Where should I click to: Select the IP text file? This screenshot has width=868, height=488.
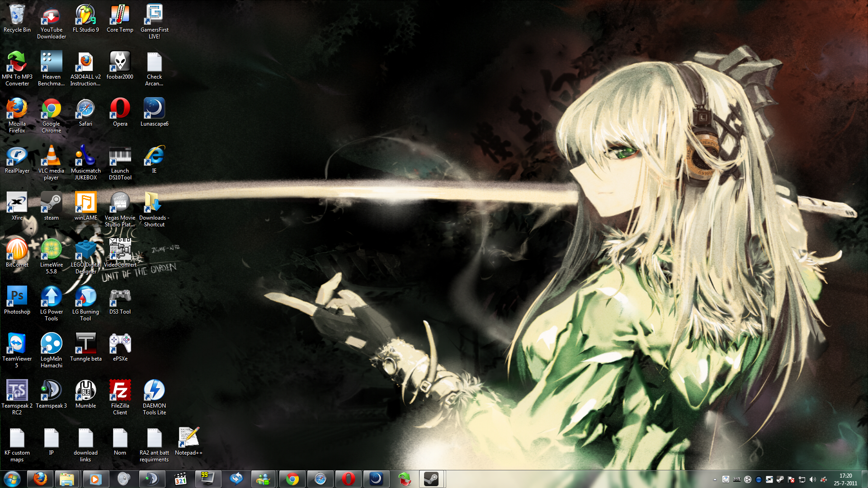tap(52, 442)
